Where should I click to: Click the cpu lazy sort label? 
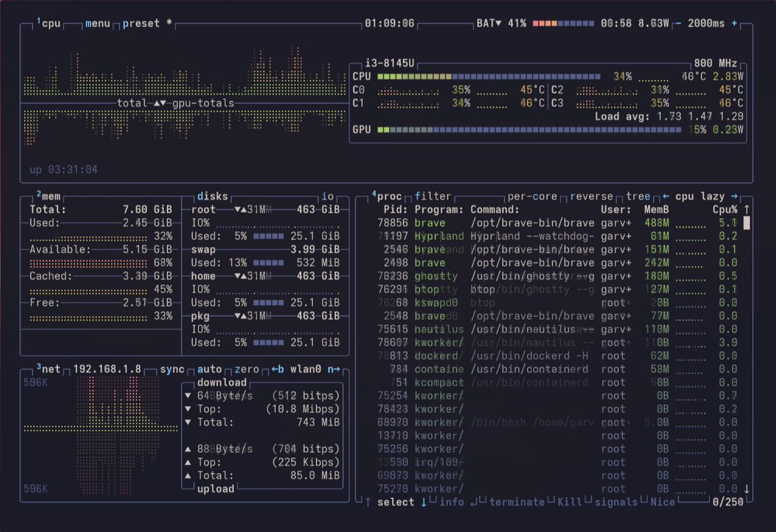(x=700, y=196)
